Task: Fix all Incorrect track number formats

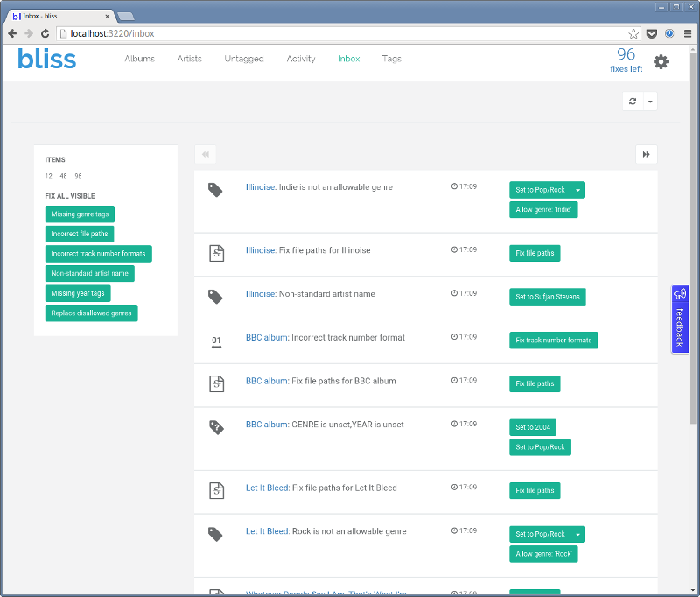Action: pos(98,254)
